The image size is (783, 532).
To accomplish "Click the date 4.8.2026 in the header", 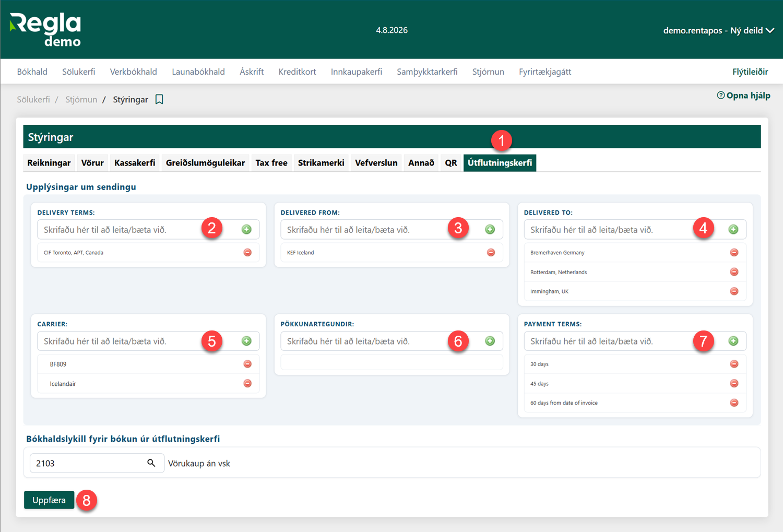I will 392,30.
